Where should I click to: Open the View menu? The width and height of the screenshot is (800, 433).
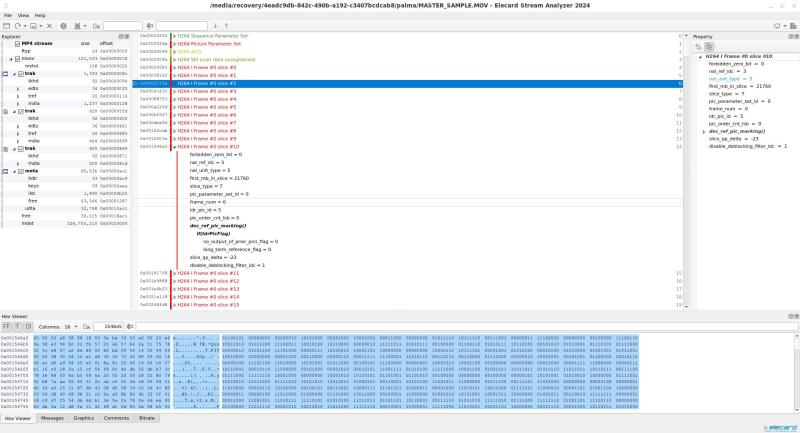(x=23, y=16)
